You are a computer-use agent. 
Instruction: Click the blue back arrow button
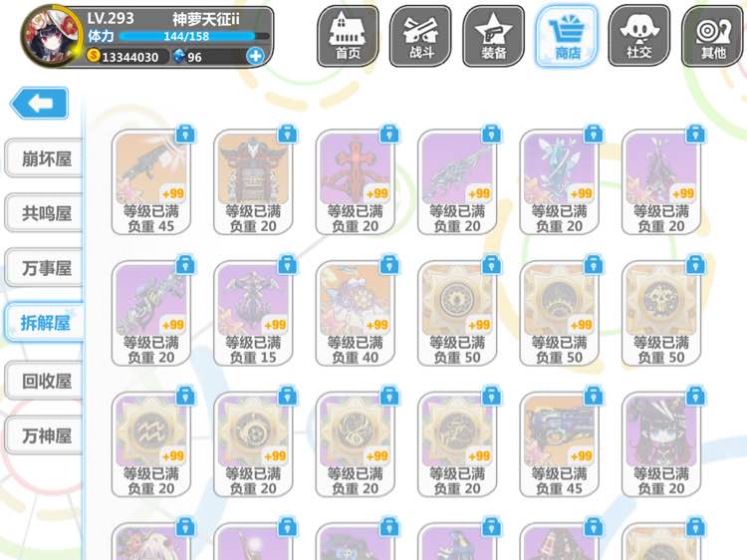[x=40, y=103]
